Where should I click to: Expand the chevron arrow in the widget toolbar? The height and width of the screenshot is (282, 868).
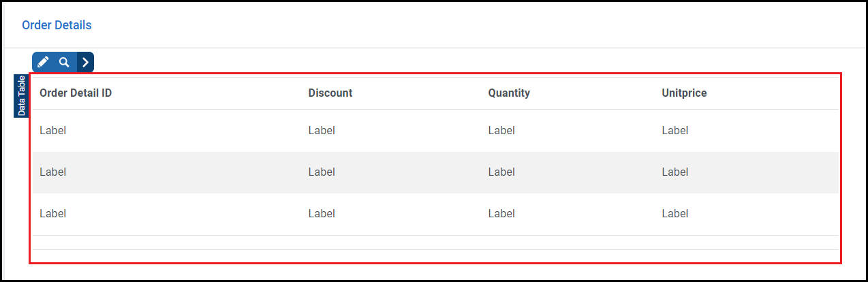[85, 62]
